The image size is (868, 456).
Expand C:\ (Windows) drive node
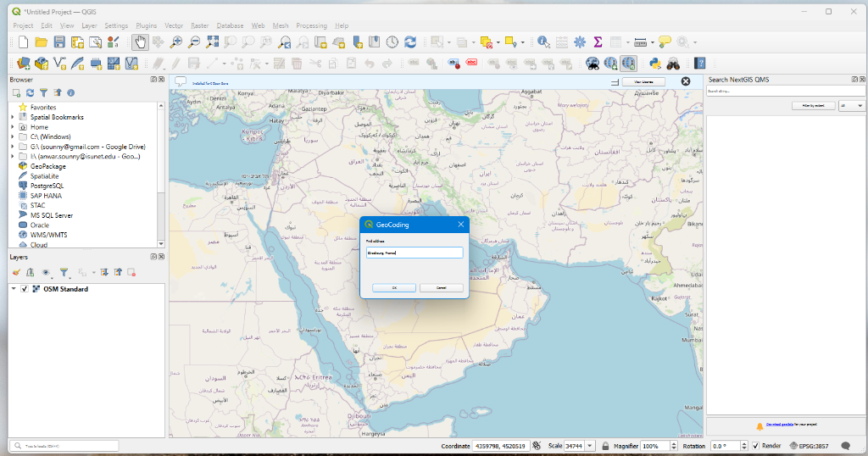point(12,136)
